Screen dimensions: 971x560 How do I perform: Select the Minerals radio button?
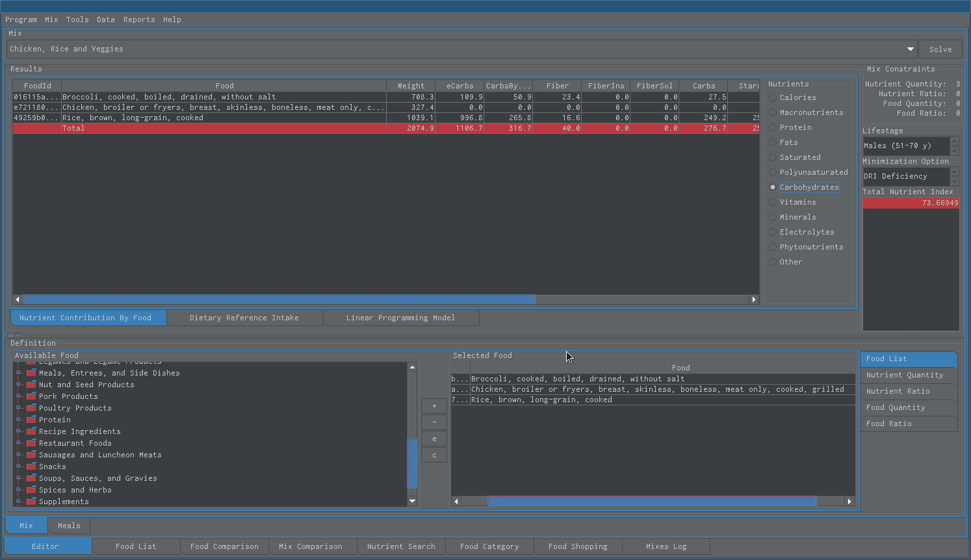point(773,217)
